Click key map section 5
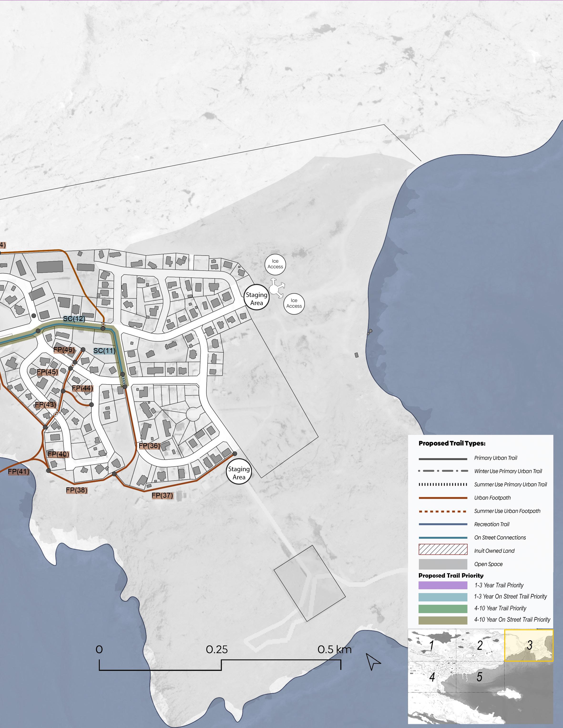The width and height of the screenshot is (563, 728). point(479,677)
